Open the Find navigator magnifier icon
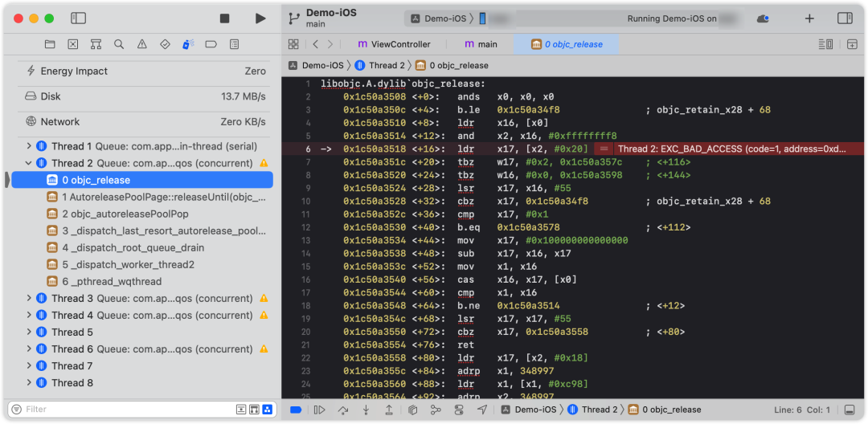This screenshot has height=424, width=868. click(x=119, y=44)
